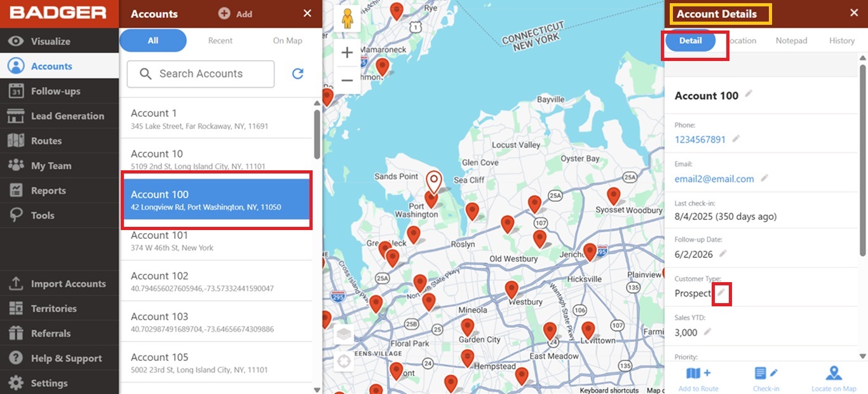Open the Referrals page

[x=59, y=333]
